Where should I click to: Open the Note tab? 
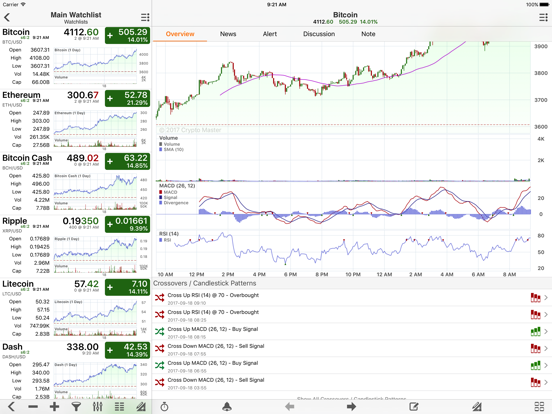[368, 34]
